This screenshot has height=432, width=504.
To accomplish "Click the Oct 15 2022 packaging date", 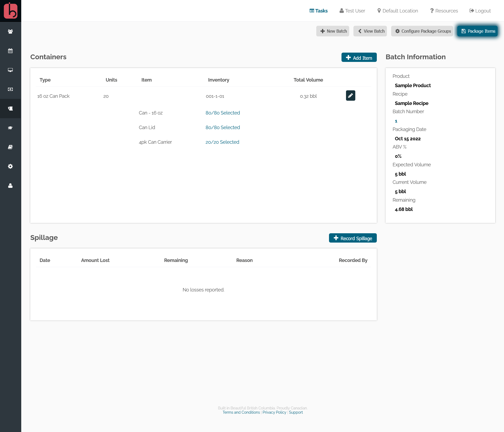I will 408,138.
